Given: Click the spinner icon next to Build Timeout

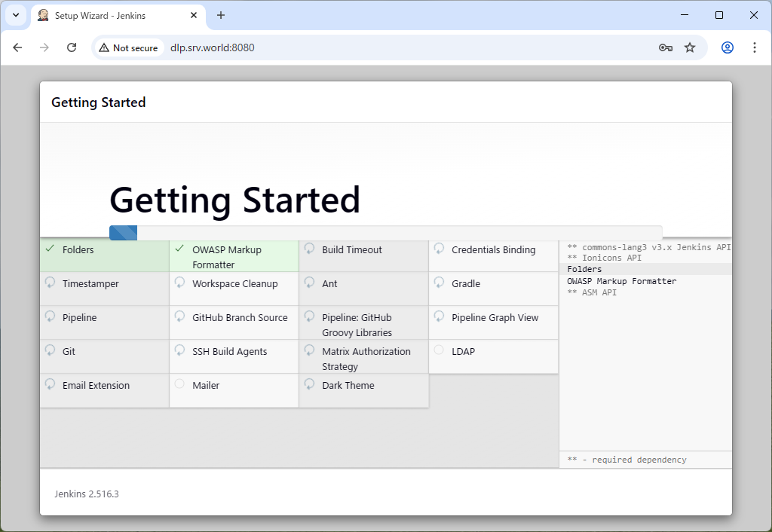Looking at the screenshot, I should [309, 249].
